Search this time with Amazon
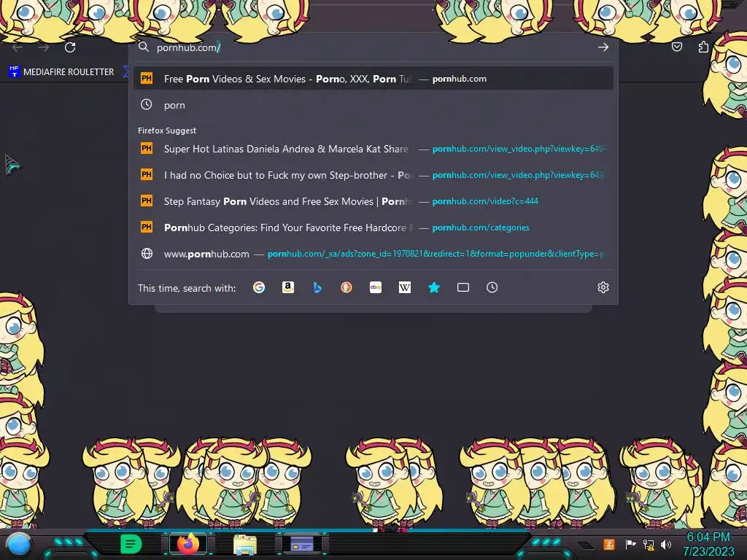 (287, 287)
